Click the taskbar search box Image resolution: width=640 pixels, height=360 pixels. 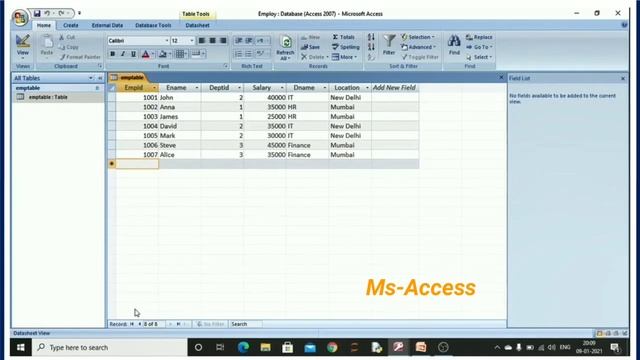tap(109, 347)
